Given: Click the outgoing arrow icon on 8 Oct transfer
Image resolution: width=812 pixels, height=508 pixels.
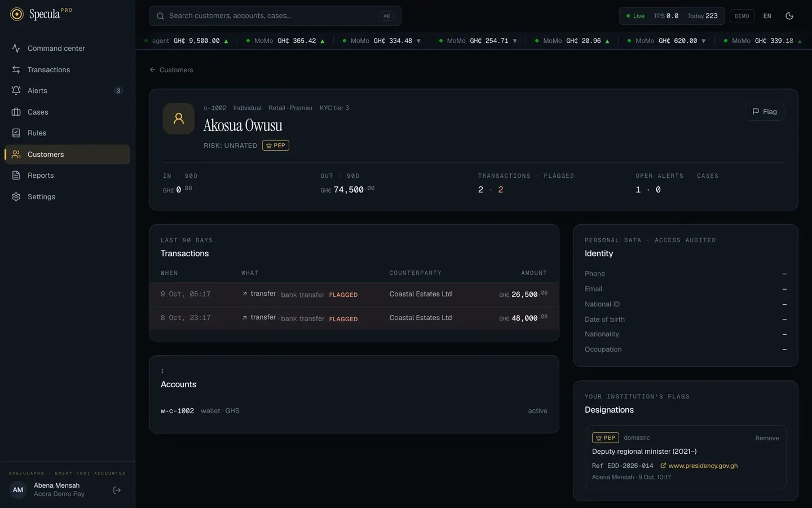Looking at the screenshot, I should (245, 318).
